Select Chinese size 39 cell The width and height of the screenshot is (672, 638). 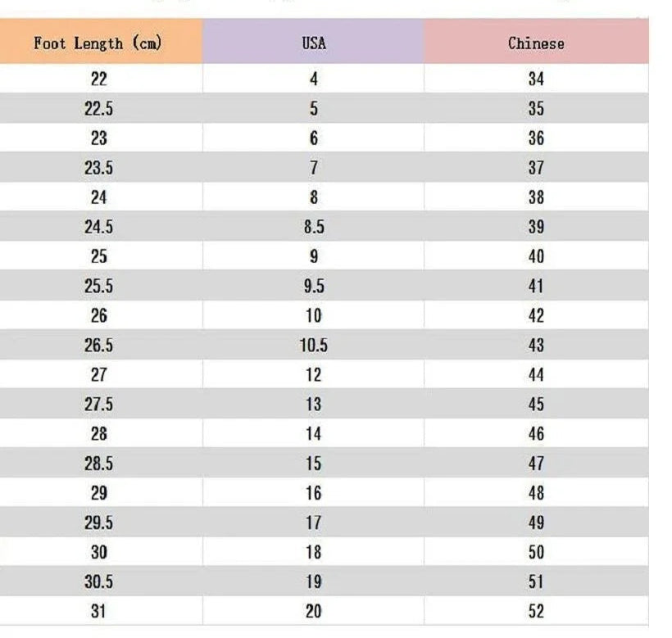tap(536, 227)
